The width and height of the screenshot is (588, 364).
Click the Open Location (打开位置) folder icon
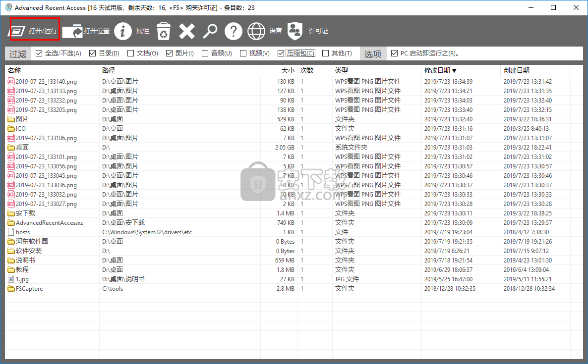tap(72, 31)
